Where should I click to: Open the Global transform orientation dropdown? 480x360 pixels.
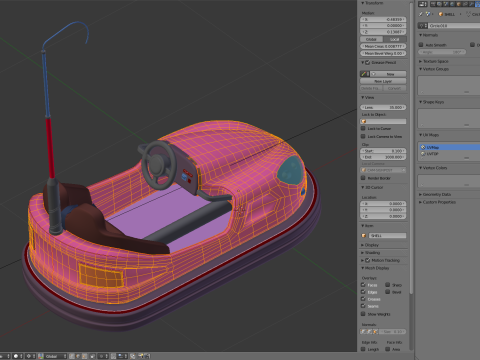point(56,356)
